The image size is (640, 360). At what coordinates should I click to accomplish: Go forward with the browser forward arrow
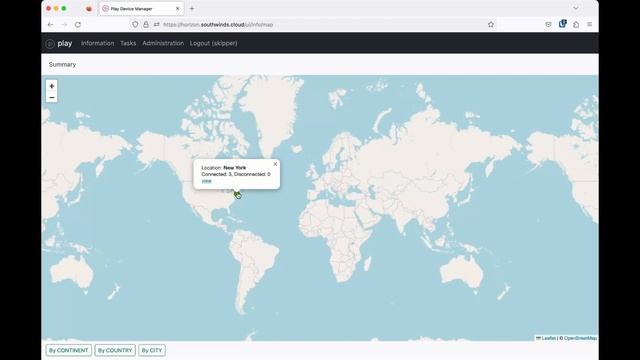[64, 24]
